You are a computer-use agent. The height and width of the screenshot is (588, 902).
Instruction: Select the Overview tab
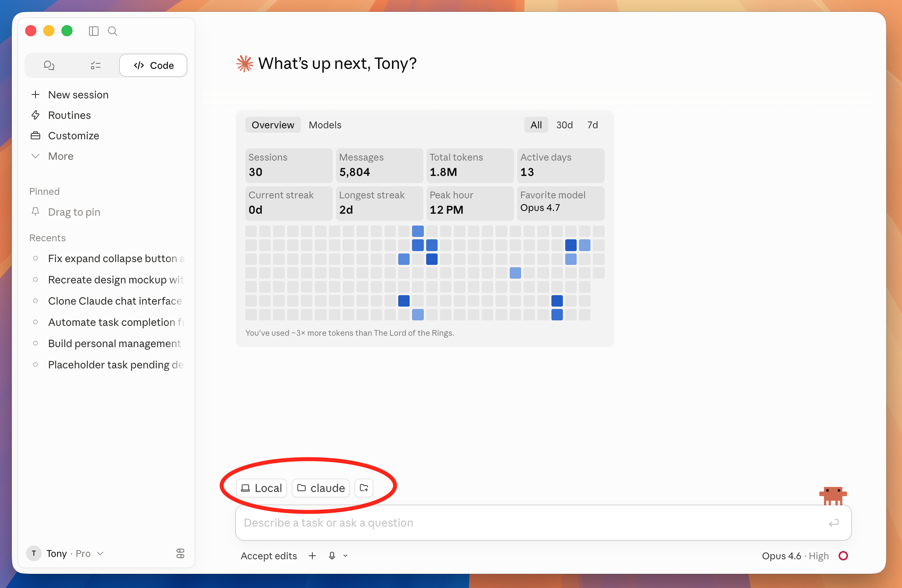tap(273, 125)
